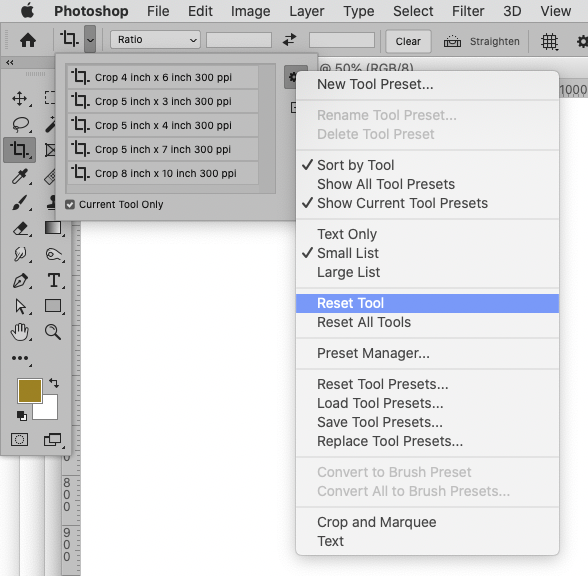Viewport: 588px width, 576px height.
Task: Toggle Current Tool Only checkbox
Action: point(70,204)
